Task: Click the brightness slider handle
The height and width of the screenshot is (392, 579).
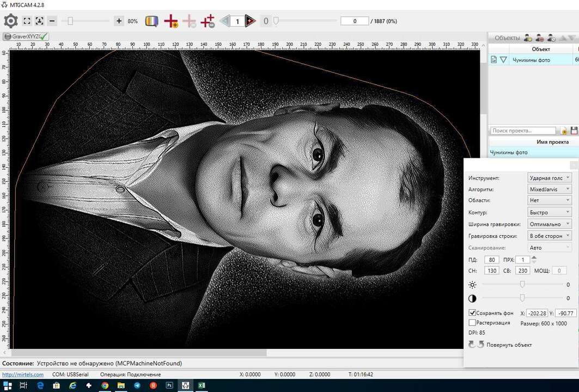Action: tap(522, 284)
